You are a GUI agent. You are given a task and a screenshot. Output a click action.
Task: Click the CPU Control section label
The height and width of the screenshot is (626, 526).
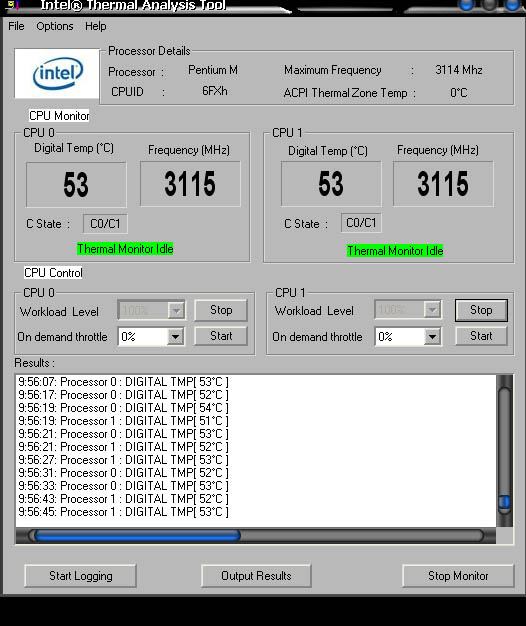click(53, 273)
